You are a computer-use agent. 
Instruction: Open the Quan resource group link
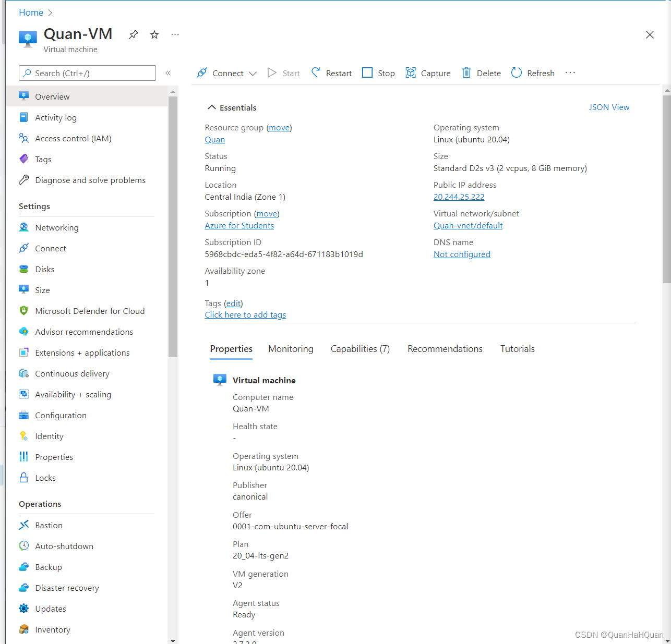[x=214, y=140]
